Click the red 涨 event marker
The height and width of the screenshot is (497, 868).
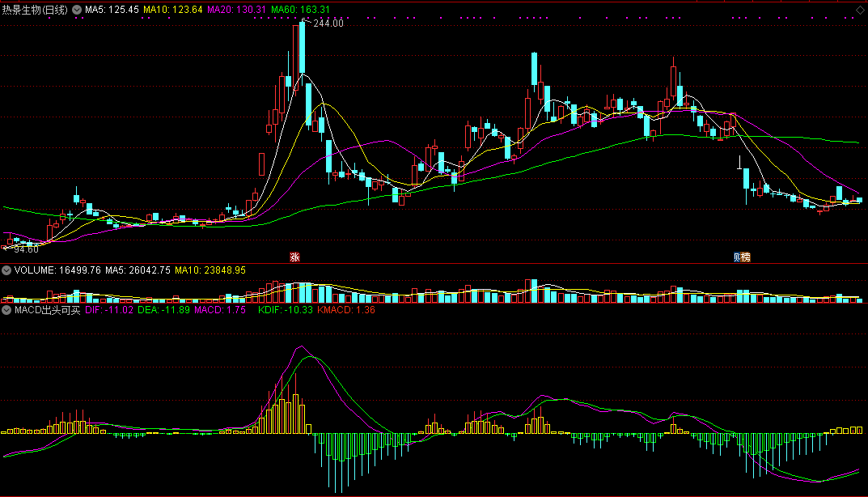(x=295, y=257)
